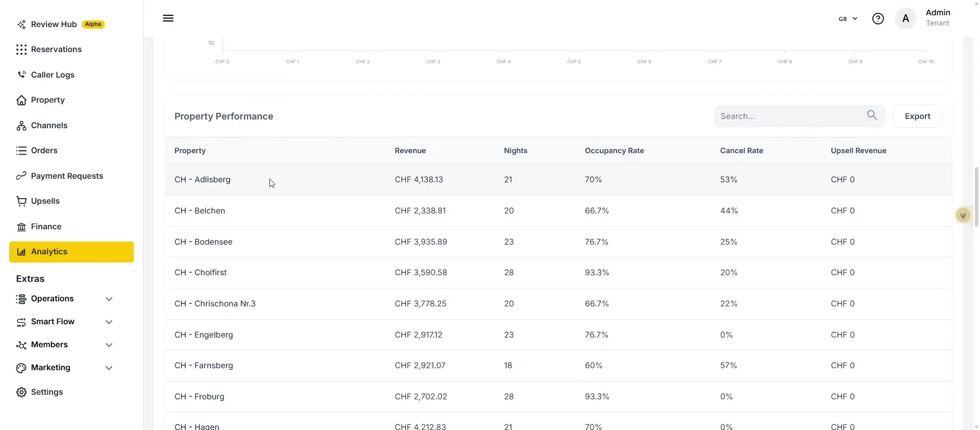Viewport: 980px width, 430px height.
Task: Click the CHF 3,935.89 revenue value
Action: coord(421,242)
